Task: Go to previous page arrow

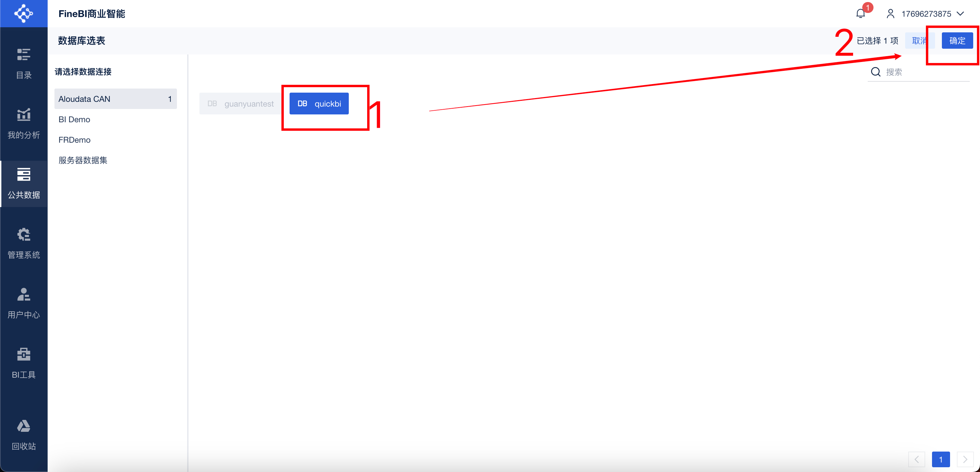Action: (x=916, y=459)
